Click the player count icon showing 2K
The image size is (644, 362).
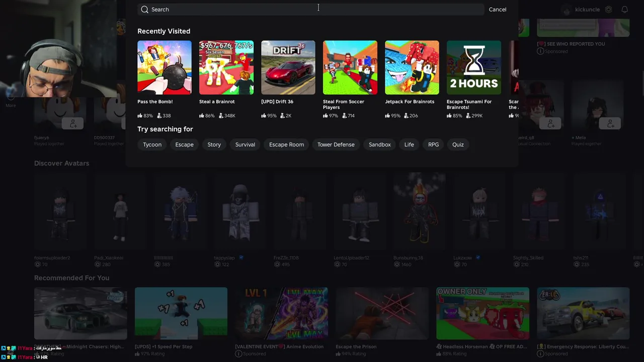283,116
